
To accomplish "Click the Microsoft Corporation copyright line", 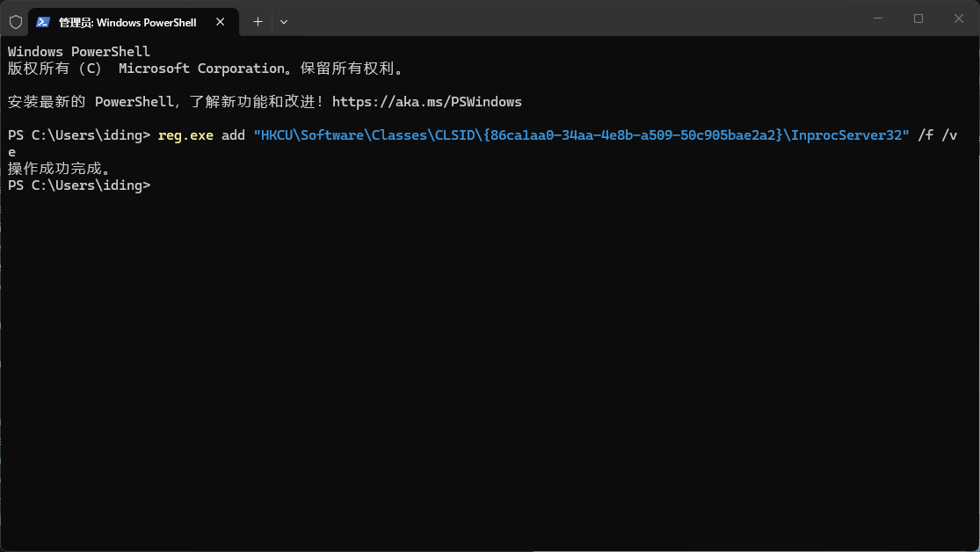I will [x=205, y=69].
